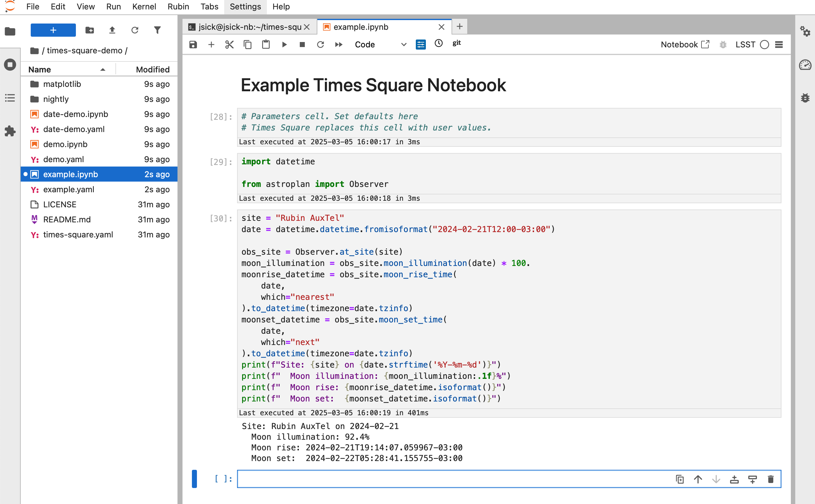Image resolution: width=815 pixels, height=504 pixels.
Task: Sort files by Name column
Action: (x=68, y=69)
